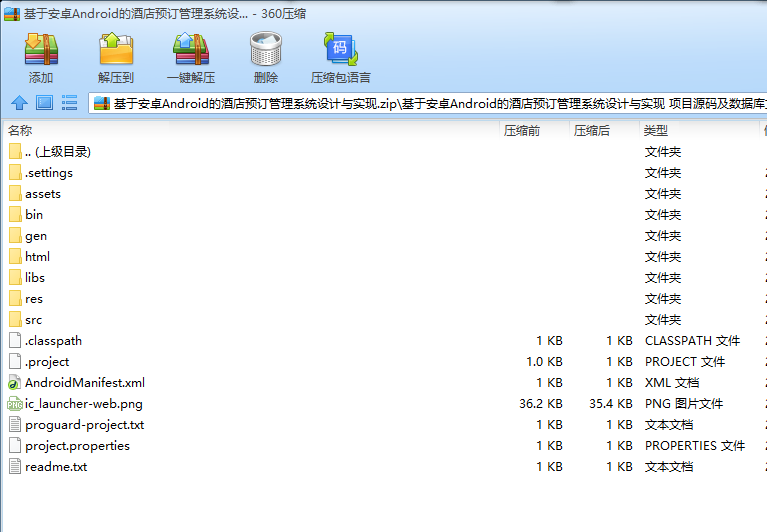Click '文件夹' type of .settings row
This screenshot has height=532, width=767.
[x=663, y=173]
